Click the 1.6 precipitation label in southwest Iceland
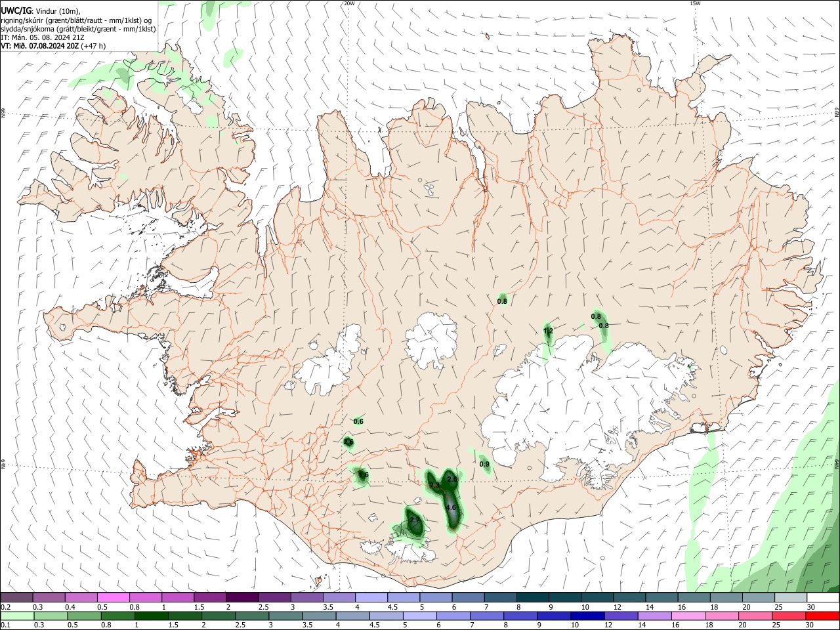Image resolution: width=840 pixels, height=630 pixels. [364, 474]
